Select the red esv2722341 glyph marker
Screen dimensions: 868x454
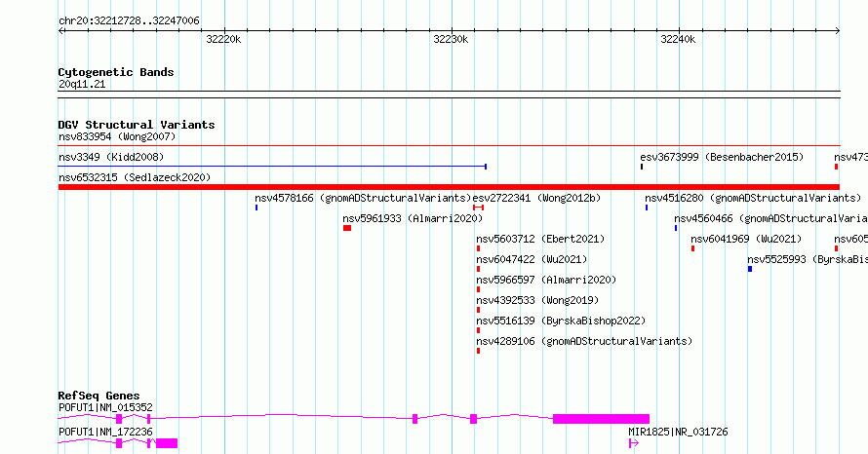(x=478, y=208)
